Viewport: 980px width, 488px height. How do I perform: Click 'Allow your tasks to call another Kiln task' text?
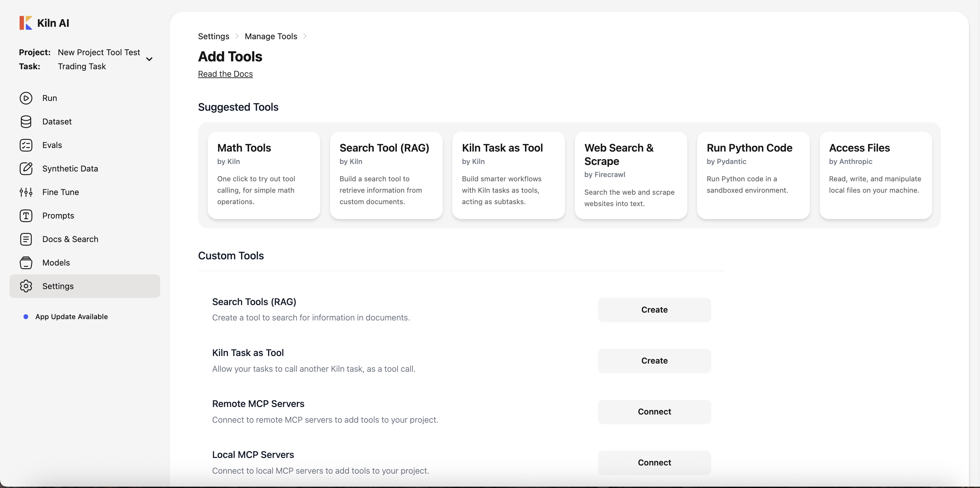(x=314, y=369)
